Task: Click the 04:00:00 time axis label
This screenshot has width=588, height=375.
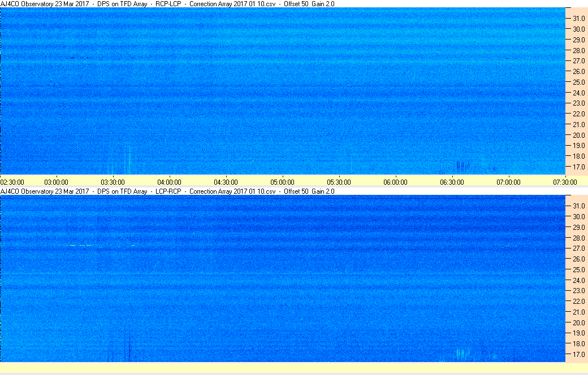Action: pyautogui.click(x=169, y=182)
